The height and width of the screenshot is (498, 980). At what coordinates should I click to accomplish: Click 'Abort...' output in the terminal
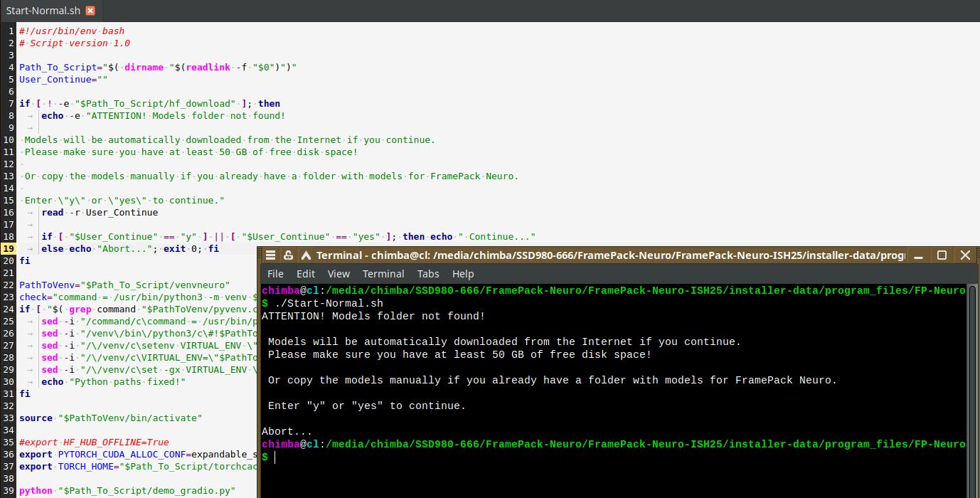(287, 432)
